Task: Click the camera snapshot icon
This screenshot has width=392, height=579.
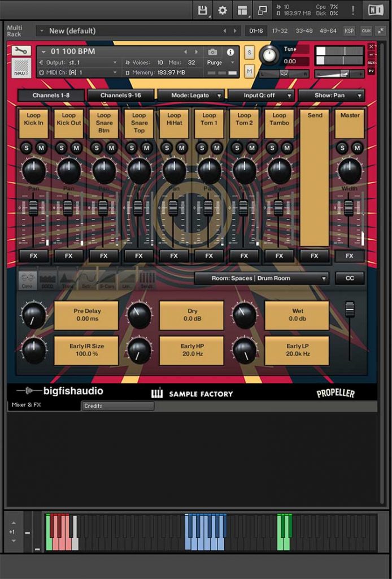Action: click(212, 52)
